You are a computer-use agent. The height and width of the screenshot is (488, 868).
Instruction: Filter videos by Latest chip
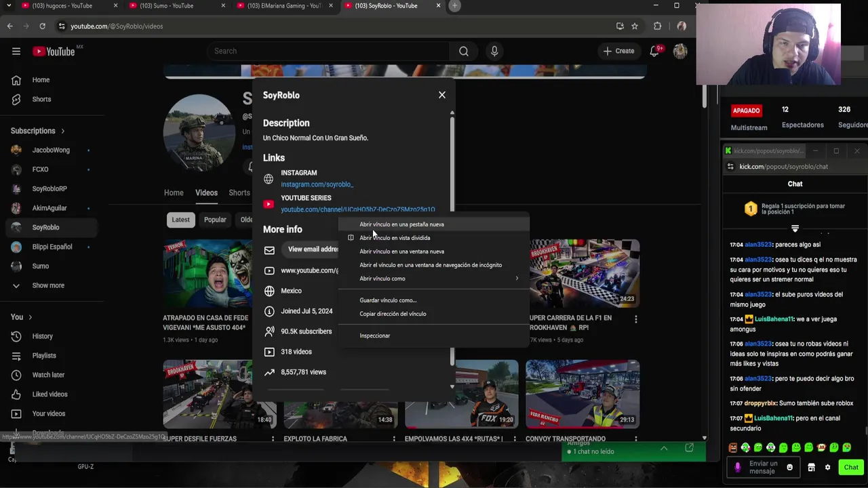(x=180, y=220)
